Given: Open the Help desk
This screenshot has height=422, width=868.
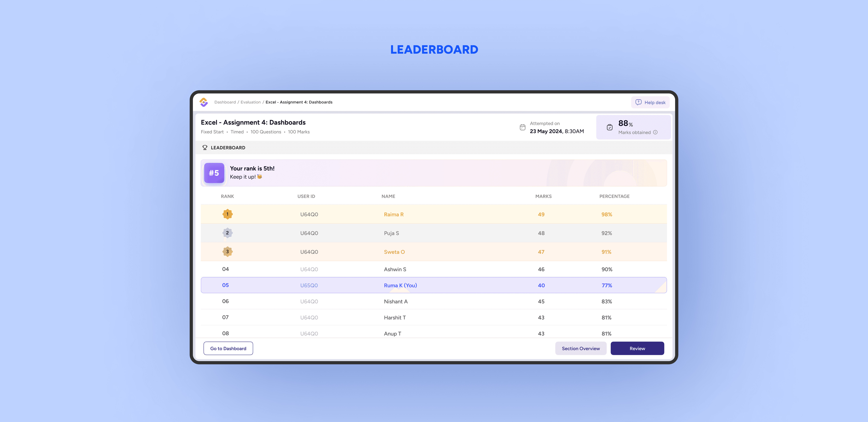Looking at the screenshot, I should click(650, 102).
